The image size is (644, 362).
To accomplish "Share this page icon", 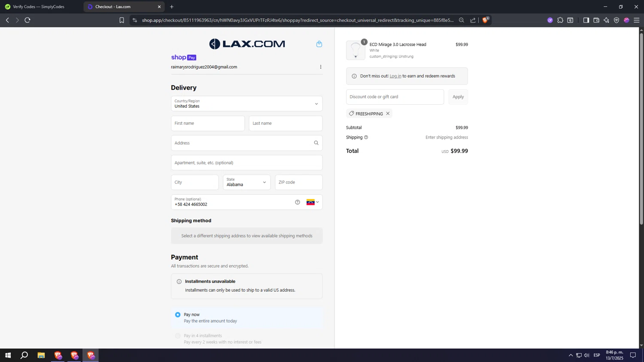I will coord(473,20).
